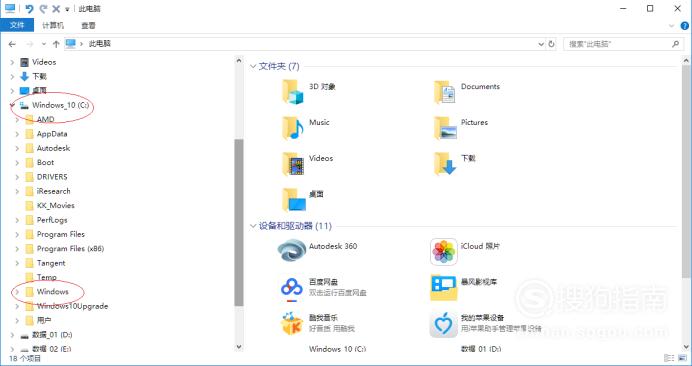Select the Tangent folder in the tree
The height and width of the screenshot is (366, 692).
[x=51, y=263]
